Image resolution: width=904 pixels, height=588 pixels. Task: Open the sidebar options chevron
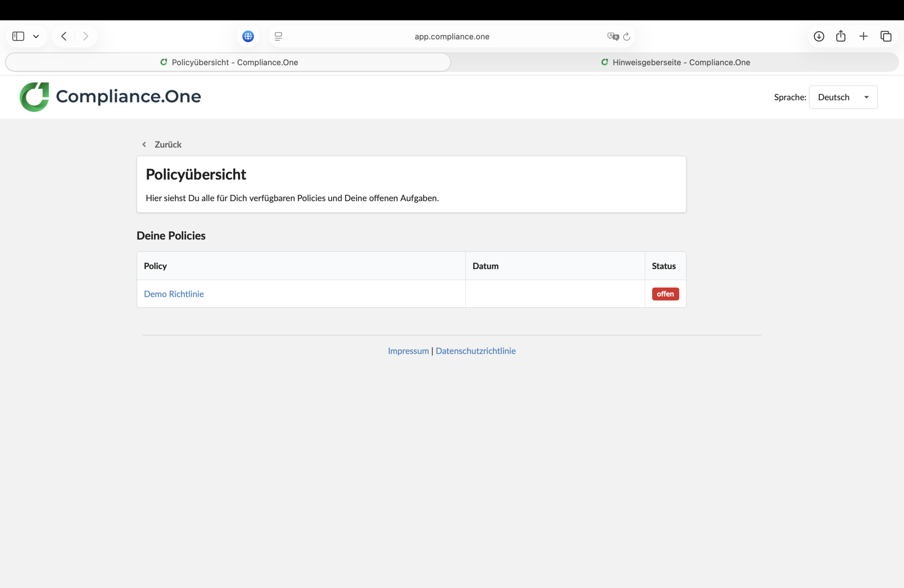pyautogui.click(x=36, y=36)
